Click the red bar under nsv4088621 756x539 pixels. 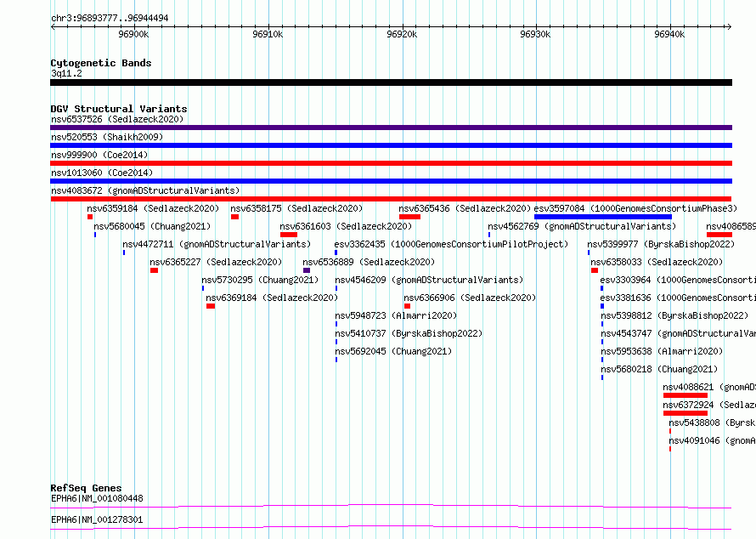tap(685, 395)
